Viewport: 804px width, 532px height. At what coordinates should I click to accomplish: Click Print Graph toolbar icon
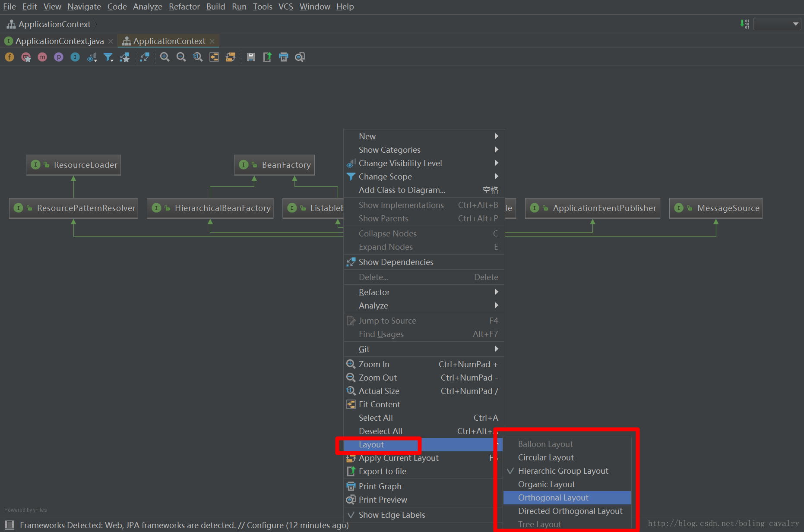point(284,57)
